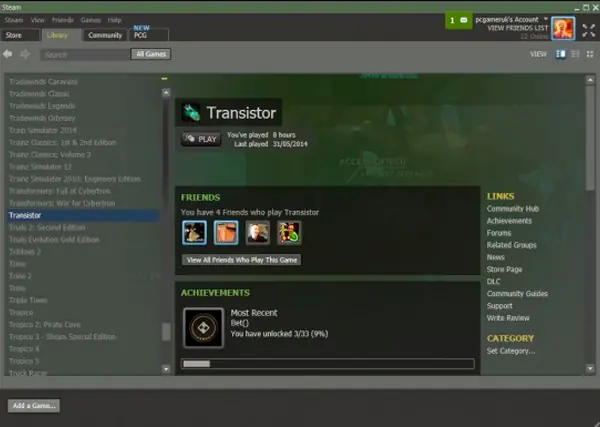Open the Related Groups link

coord(512,245)
